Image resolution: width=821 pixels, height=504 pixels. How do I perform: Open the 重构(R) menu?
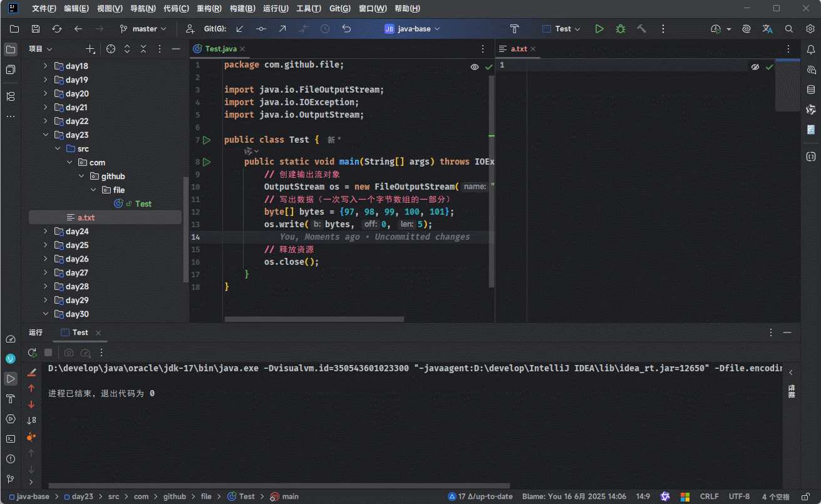pyautogui.click(x=209, y=9)
